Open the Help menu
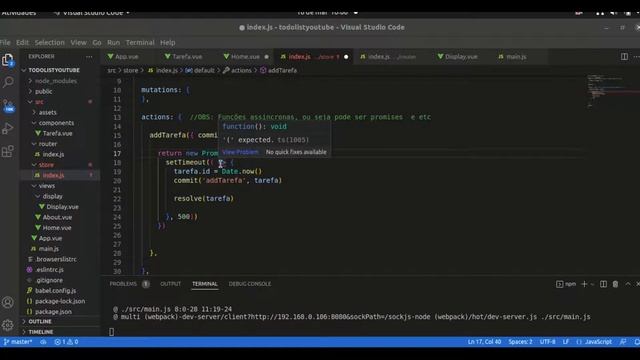This screenshot has height=360, width=640. click(x=167, y=42)
